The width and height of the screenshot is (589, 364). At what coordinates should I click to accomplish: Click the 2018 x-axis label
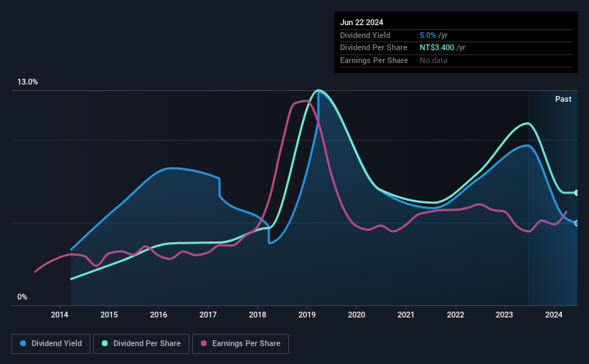click(x=258, y=315)
